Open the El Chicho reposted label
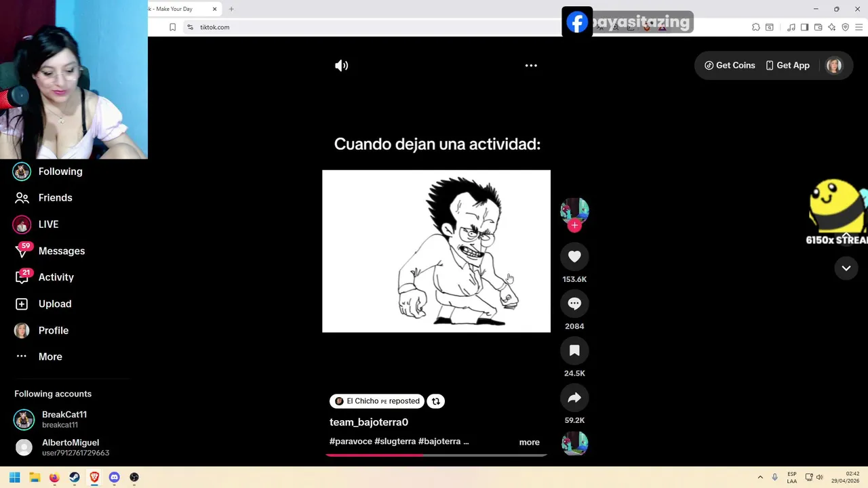This screenshot has height=488, width=868. coord(377,401)
